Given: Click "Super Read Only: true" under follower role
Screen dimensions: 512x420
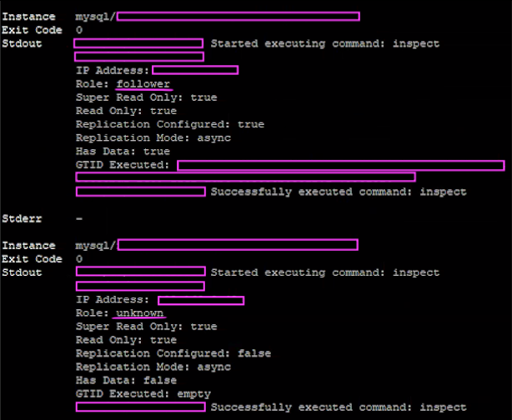Looking at the screenshot, I should coord(146,97).
